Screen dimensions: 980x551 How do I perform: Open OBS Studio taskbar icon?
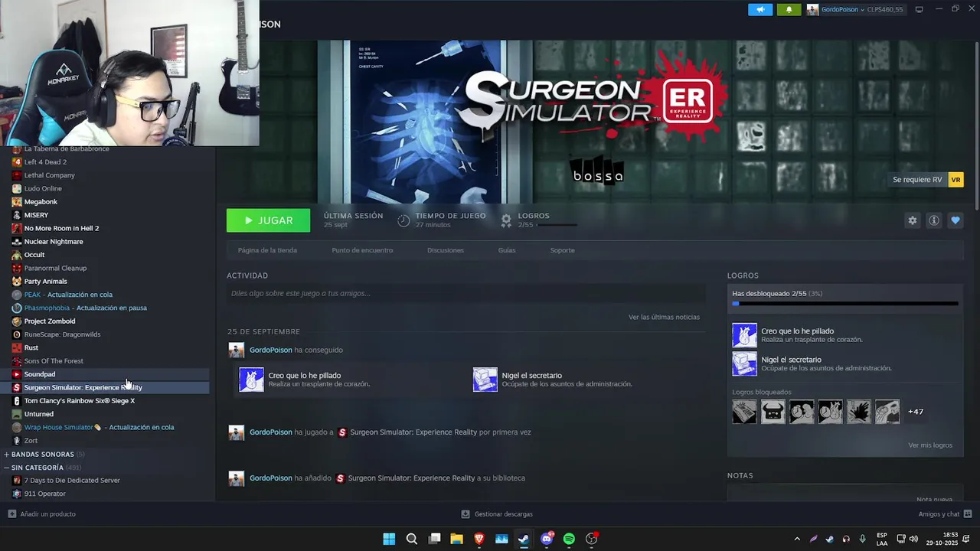[x=592, y=539]
